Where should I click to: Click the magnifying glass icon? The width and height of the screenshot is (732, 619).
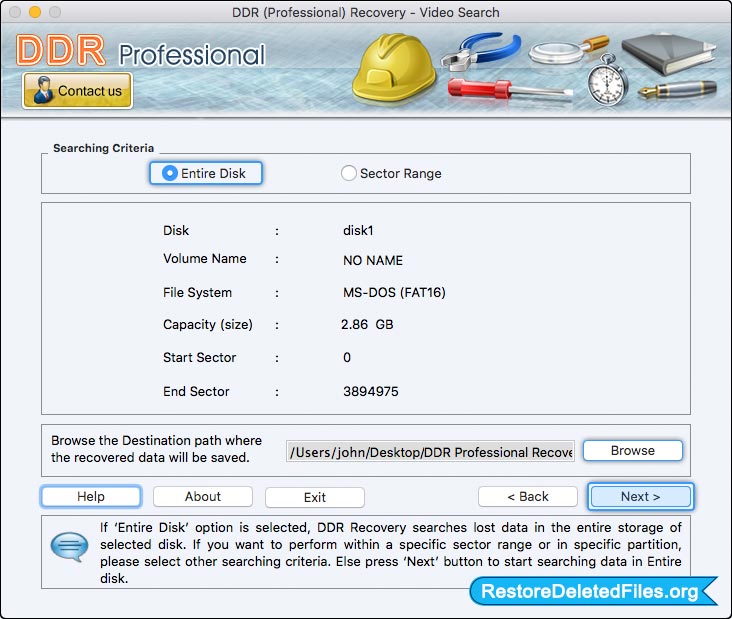point(568,49)
